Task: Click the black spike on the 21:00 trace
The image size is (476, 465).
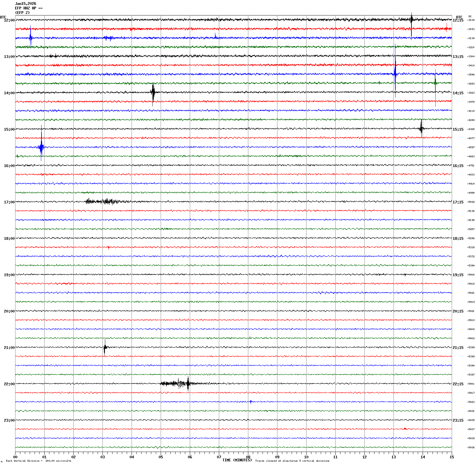Action: (105, 347)
